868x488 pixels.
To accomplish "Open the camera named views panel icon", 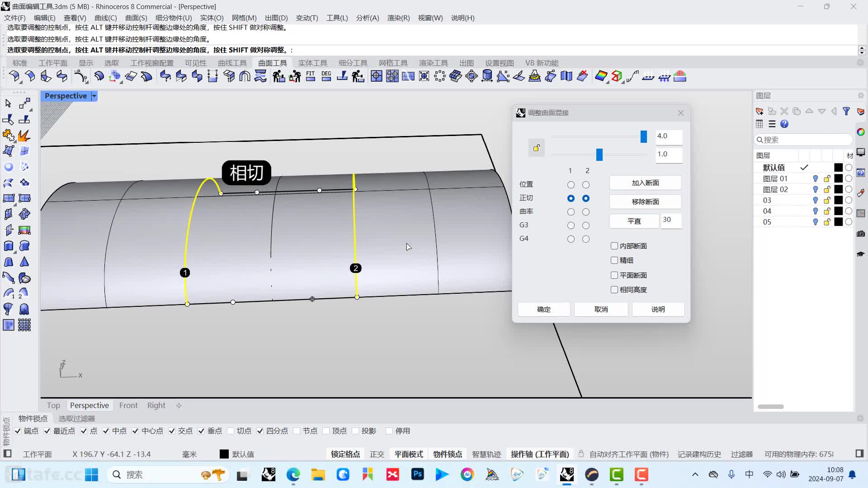I will pyautogui.click(x=861, y=234).
